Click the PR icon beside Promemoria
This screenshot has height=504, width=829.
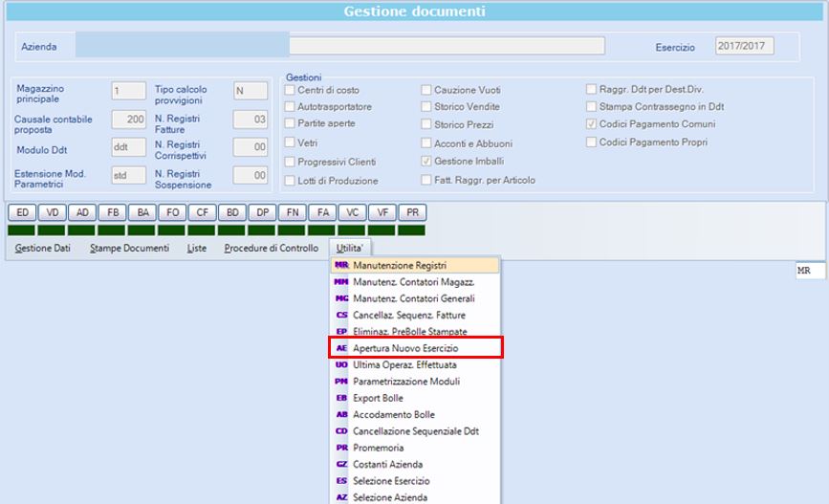tap(341, 448)
